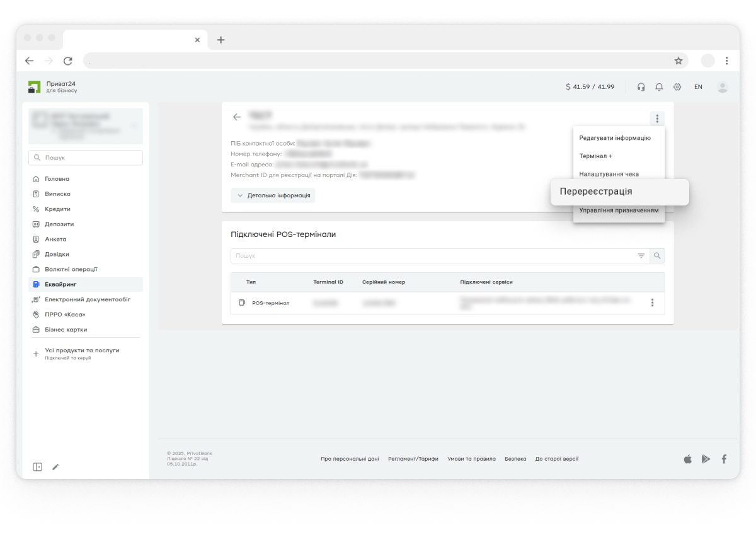The image size is (756, 542).
Task: Switch language with EN button
Action: [698, 87]
